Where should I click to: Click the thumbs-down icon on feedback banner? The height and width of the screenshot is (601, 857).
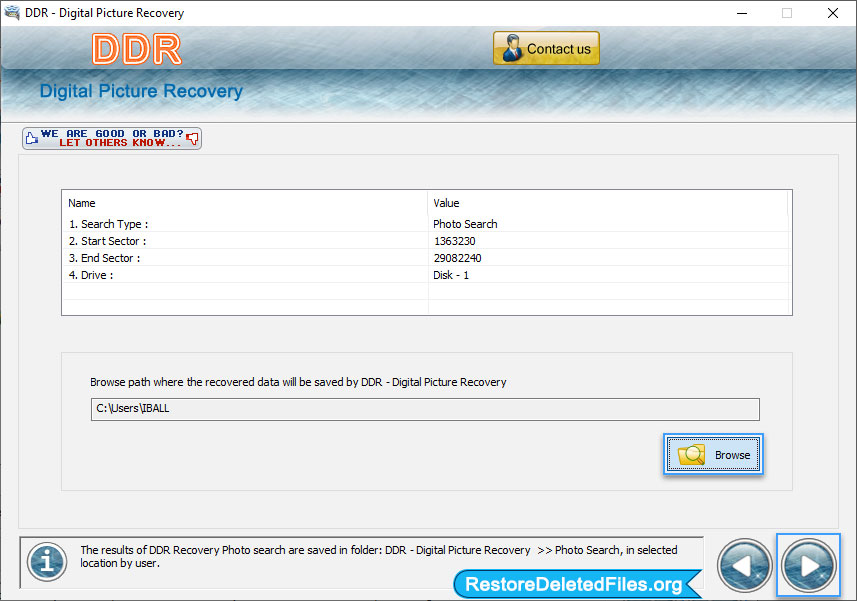[x=192, y=138]
